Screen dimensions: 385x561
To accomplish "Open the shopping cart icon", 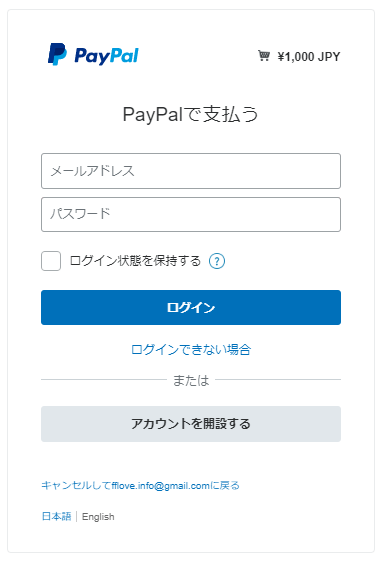I will (x=264, y=56).
